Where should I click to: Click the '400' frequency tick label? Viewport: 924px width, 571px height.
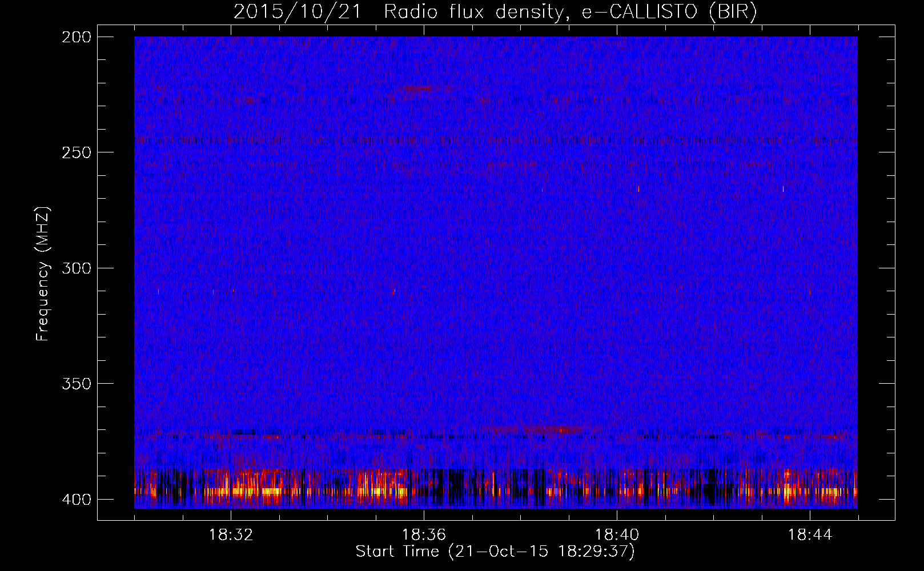tap(77, 499)
